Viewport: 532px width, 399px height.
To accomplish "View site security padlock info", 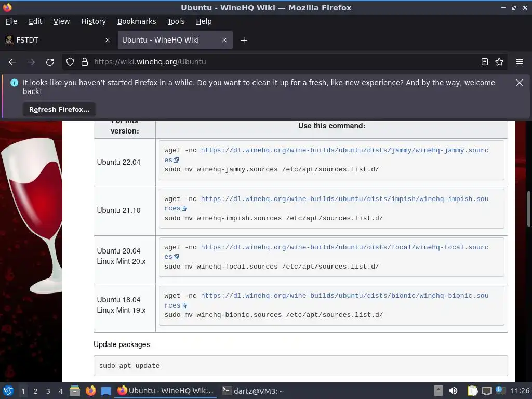I will (85, 62).
